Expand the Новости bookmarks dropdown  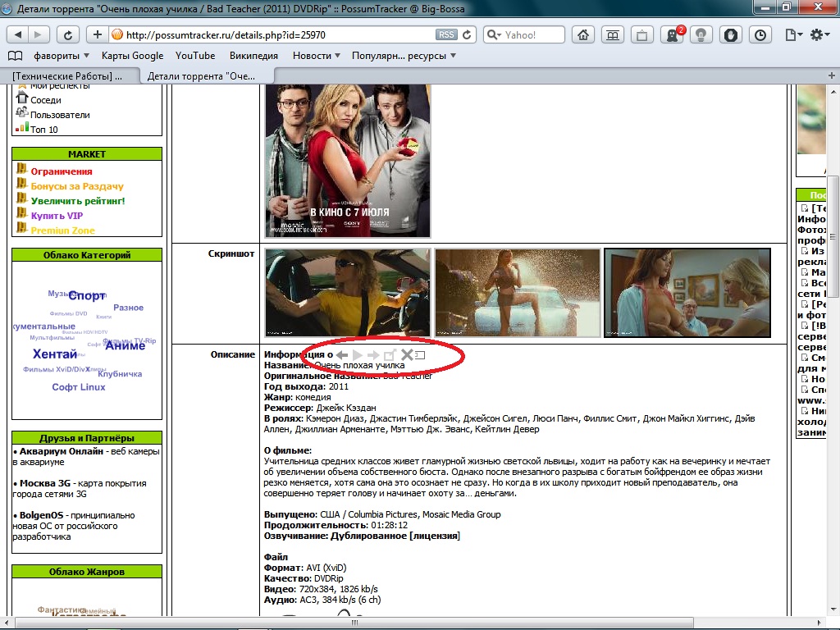pyautogui.click(x=316, y=56)
